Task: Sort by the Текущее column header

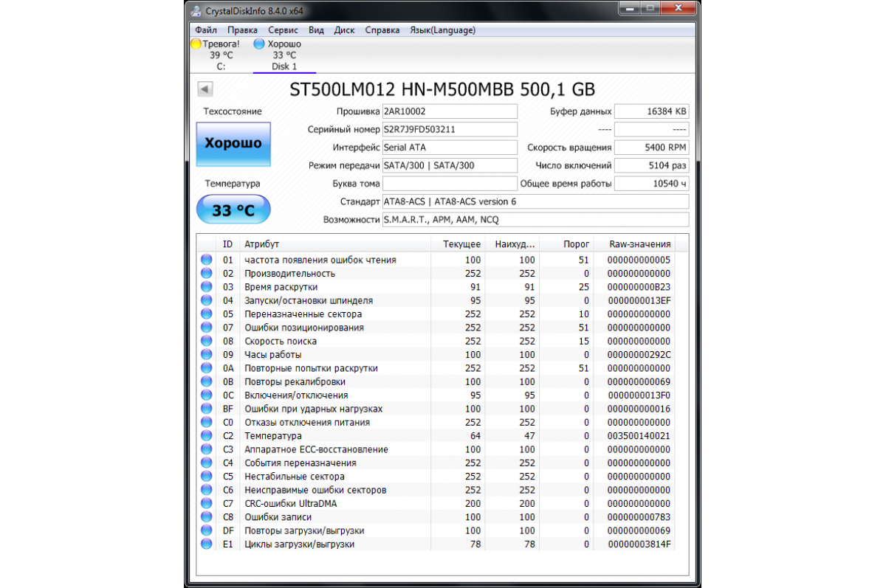Action: (x=458, y=244)
